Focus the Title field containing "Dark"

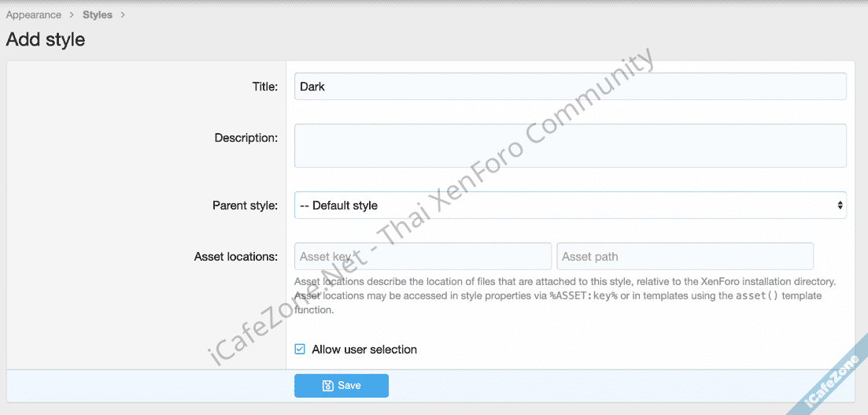point(570,87)
